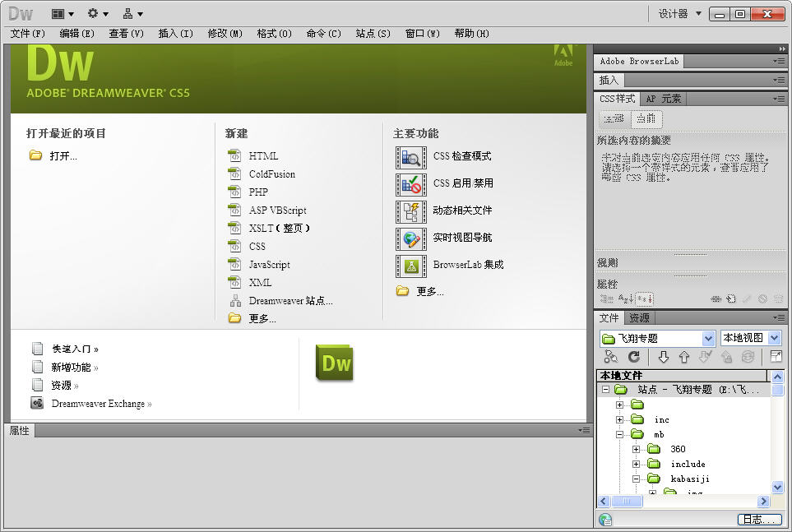Launch CSS 检查模式 feature video
The width and height of the screenshot is (792, 532).
coord(410,157)
